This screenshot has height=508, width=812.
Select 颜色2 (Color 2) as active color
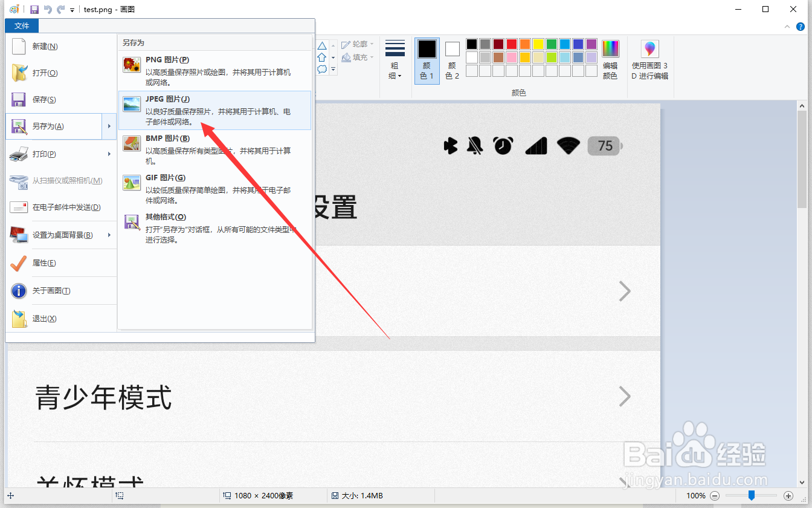click(452, 59)
